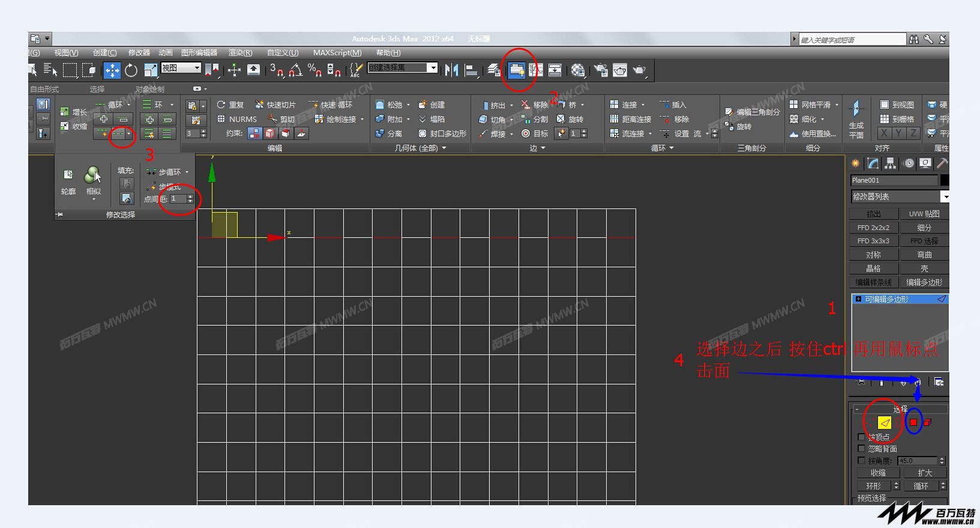Screen dimensions: 980x528
Task: Open the Rendered Frame Window icon
Action: pyautogui.click(x=620, y=70)
